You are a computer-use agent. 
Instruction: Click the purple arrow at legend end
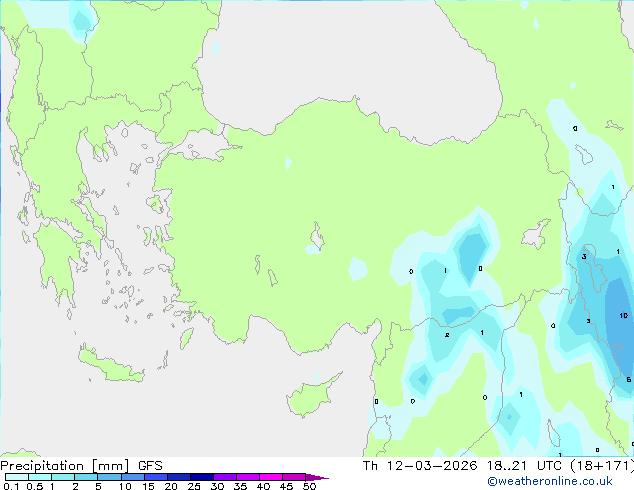[x=317, y=477]
